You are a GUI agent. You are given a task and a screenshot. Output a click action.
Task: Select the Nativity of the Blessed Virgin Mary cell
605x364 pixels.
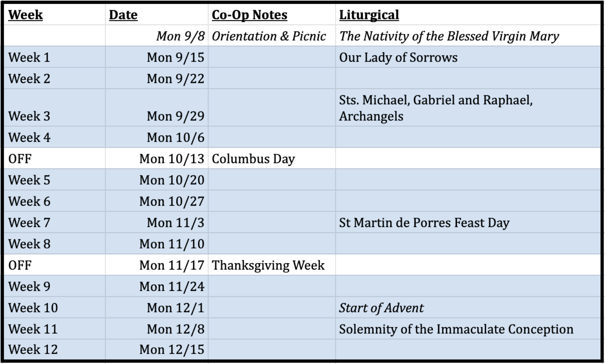point(449,36)
